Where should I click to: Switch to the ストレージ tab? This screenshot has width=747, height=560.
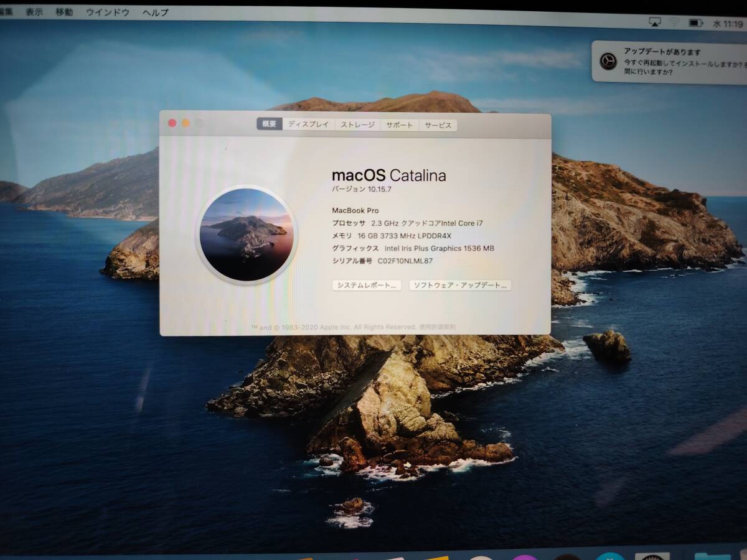point(358,124)
